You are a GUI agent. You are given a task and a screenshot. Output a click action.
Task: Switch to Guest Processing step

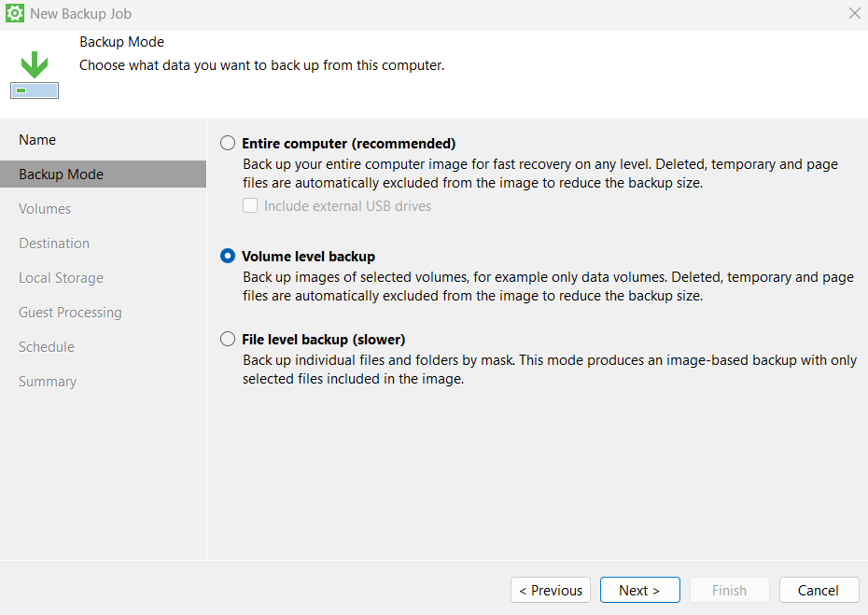tap(70, 313)
